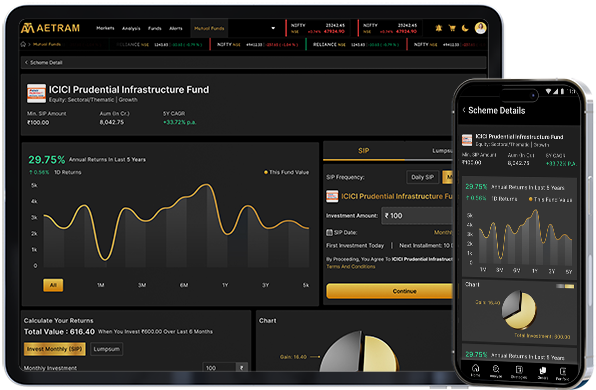The image size is (596, 390).
Task: Select the 6M chart range
Action: [x=184, y=285]
